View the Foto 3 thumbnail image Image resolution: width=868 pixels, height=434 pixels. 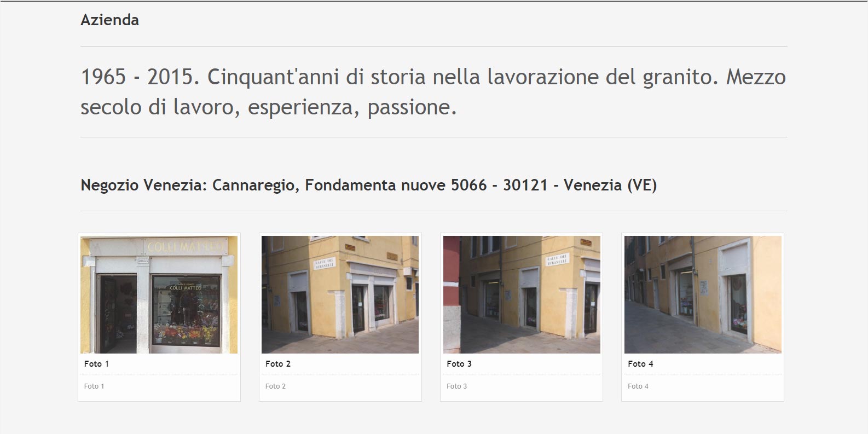pos(521,294)
